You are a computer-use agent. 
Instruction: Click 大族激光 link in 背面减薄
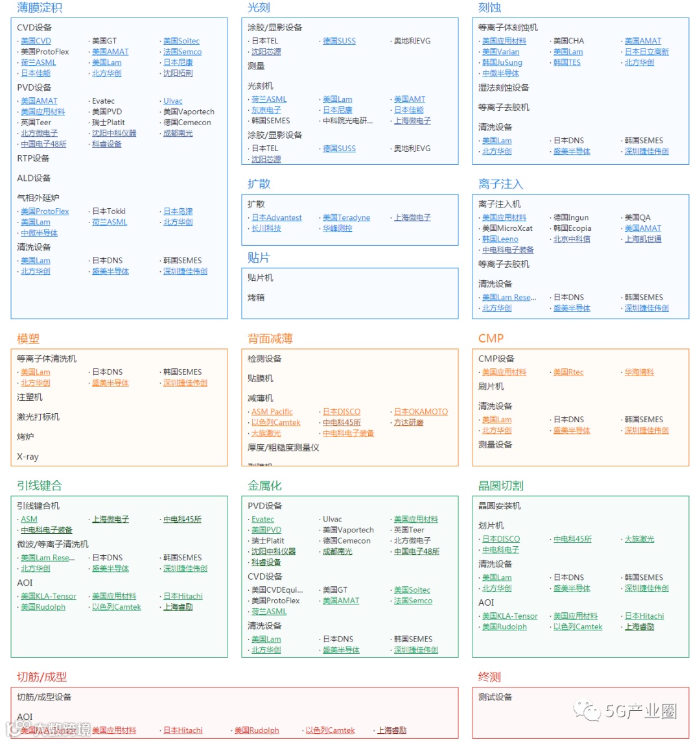[266, 434]
